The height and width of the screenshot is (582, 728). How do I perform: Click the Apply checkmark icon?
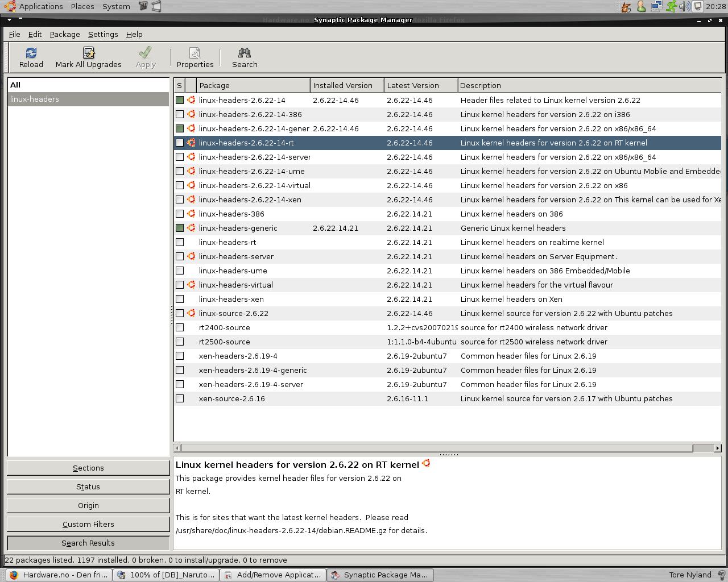[146, 53]
